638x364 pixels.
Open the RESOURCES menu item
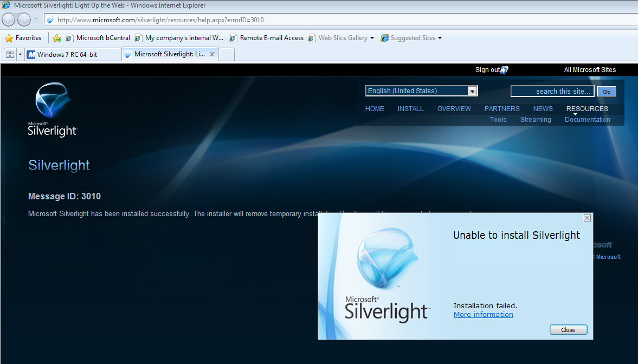pos(587,108)
